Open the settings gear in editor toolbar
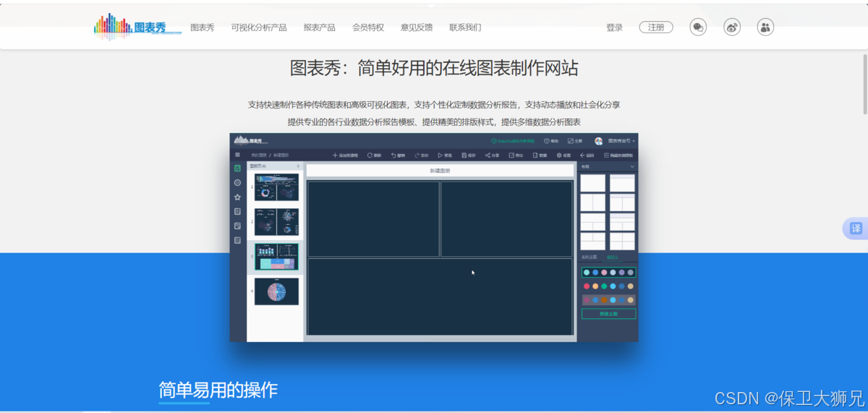The width and height of the screenshot is (868, 413). click(559, 155)
